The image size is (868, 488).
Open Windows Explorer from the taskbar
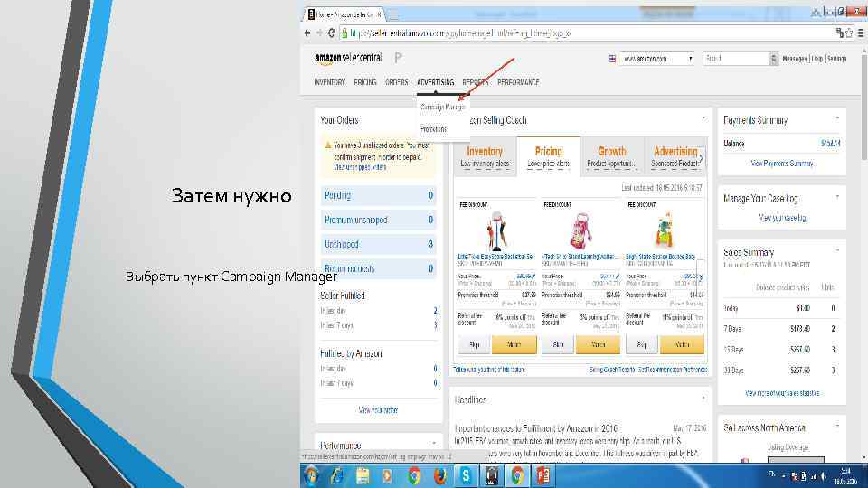[x=363, y=476]
